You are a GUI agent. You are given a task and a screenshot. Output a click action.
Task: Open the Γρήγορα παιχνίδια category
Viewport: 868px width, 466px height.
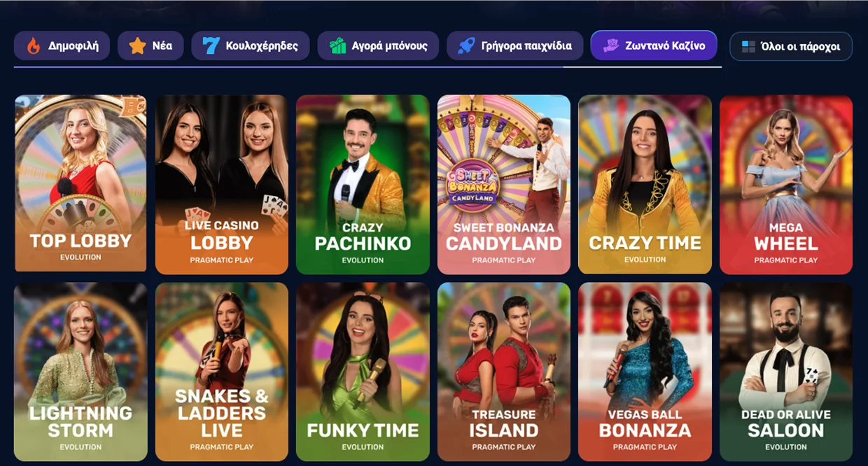click(514, 46)
